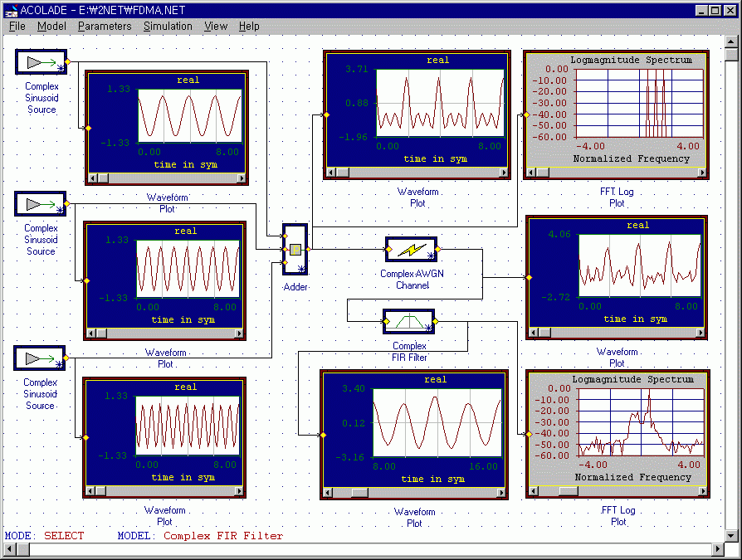This screenshot has height=560, width=742.
Task: Open the View menu
Action: coord(216,26)
